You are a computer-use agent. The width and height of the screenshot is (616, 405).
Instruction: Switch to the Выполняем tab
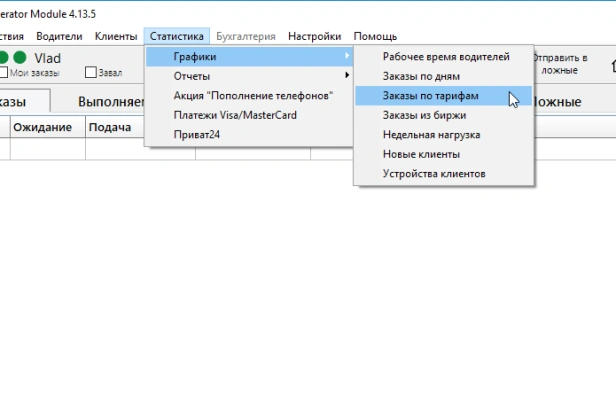tap(112, 102)
